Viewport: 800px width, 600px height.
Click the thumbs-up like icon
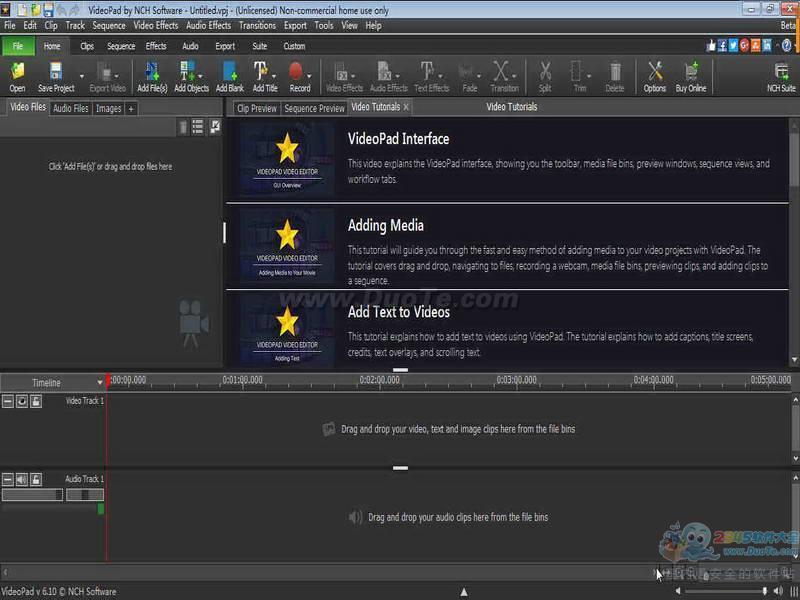tap(711, 46)
